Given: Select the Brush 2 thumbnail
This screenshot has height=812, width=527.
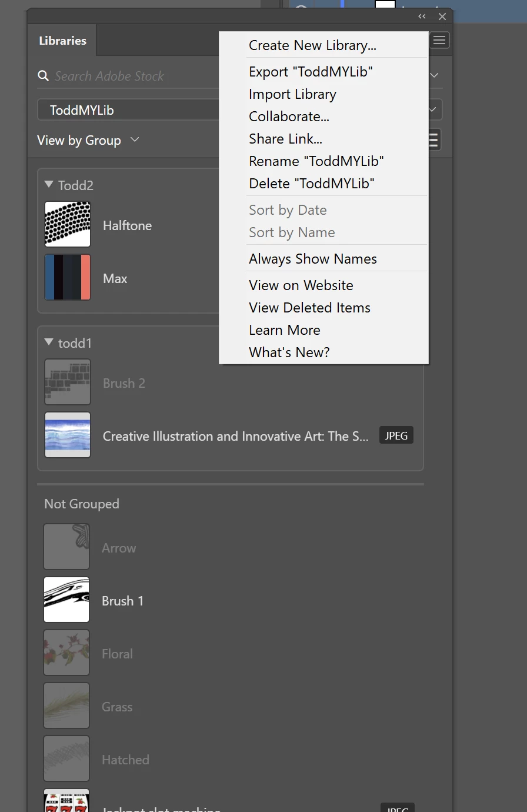Looking at the screenshot, I should point(68,382).
